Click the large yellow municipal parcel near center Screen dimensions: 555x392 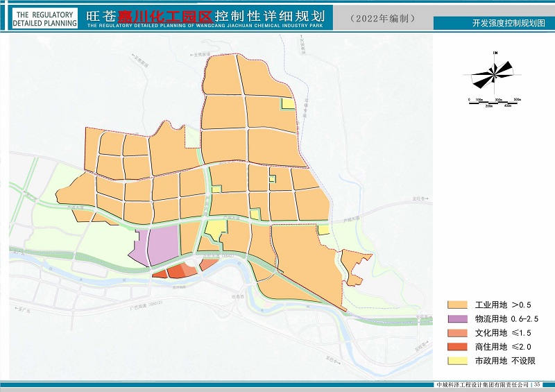[x=216, y=230]
